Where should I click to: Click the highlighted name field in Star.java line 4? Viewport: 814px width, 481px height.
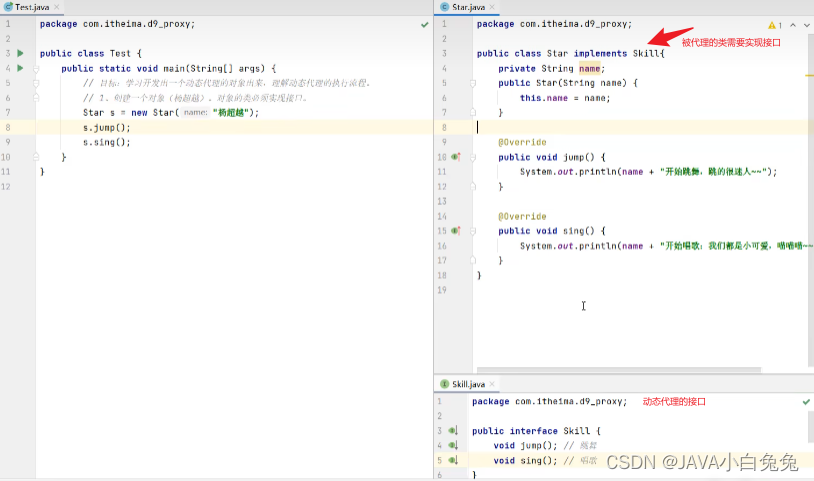point(589,68)
